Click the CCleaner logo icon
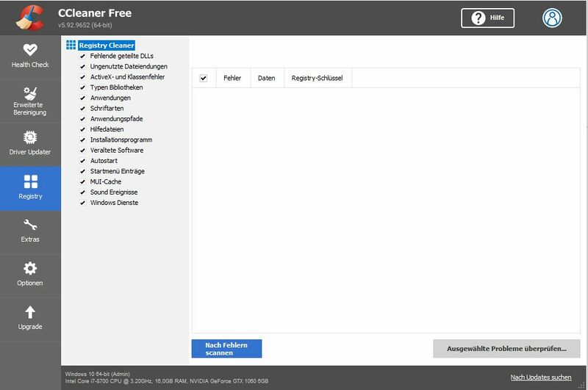 [x=30, y=18]
